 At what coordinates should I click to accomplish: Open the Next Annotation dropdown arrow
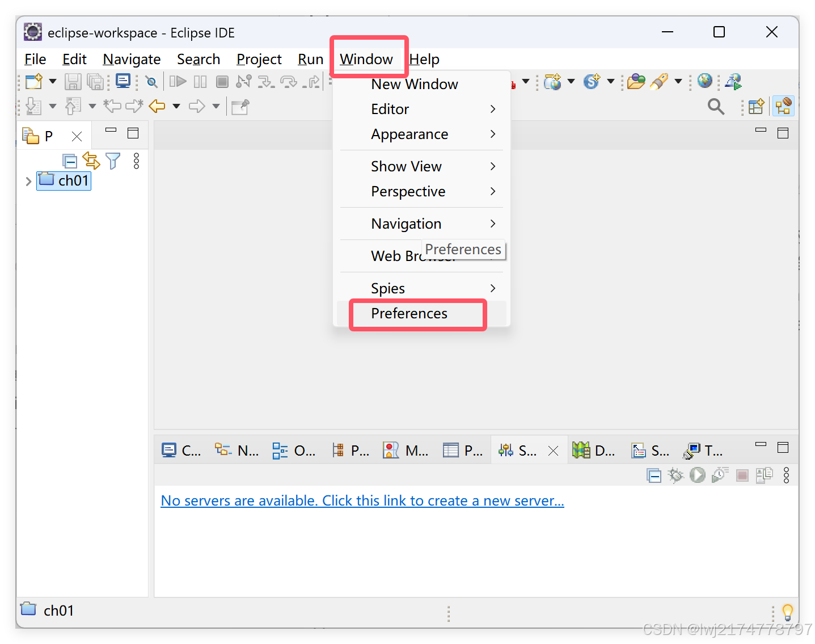coord(53,106)
